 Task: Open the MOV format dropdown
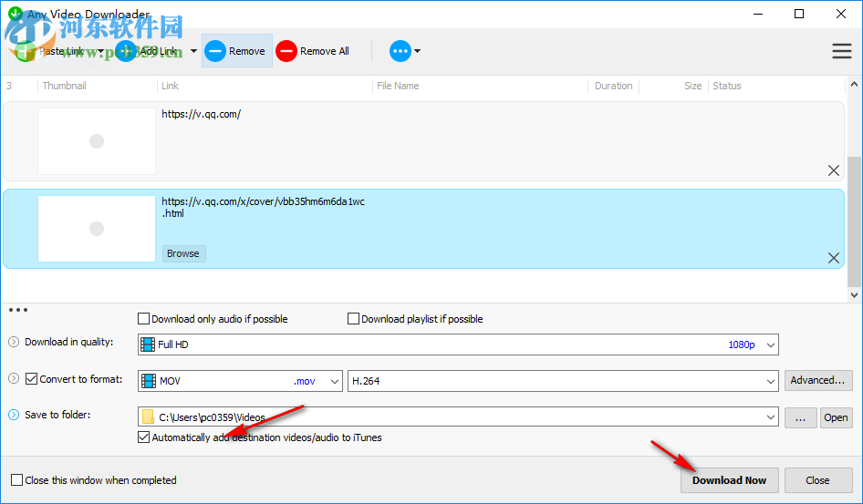pos(240,381)
